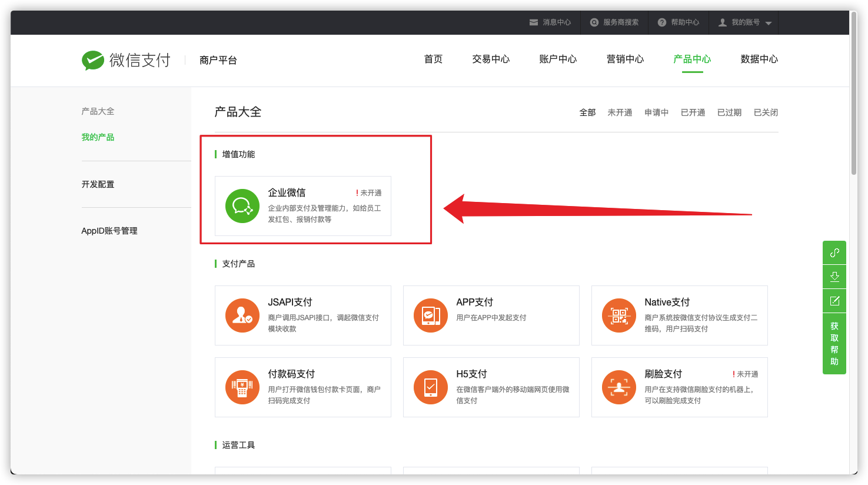
Task: Select 全部 filter
Action: [587, 112]
